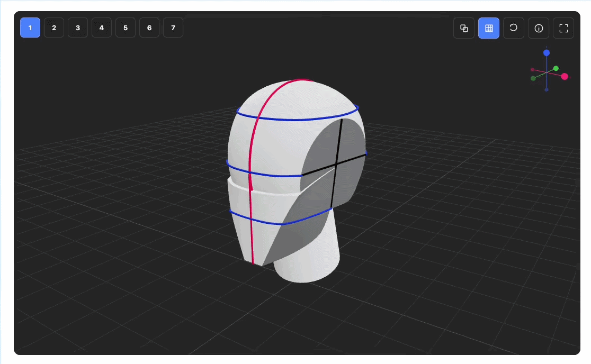
Task: Click the blue Z axis gizmo handle
Action: [x=547, y=53]
